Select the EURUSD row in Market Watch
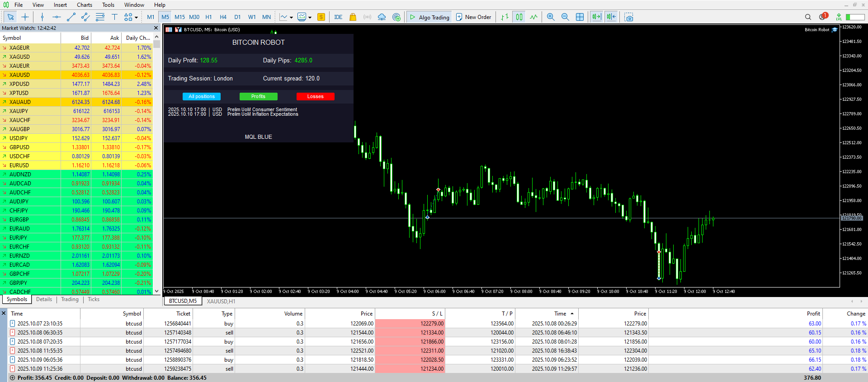 point(76,165)
